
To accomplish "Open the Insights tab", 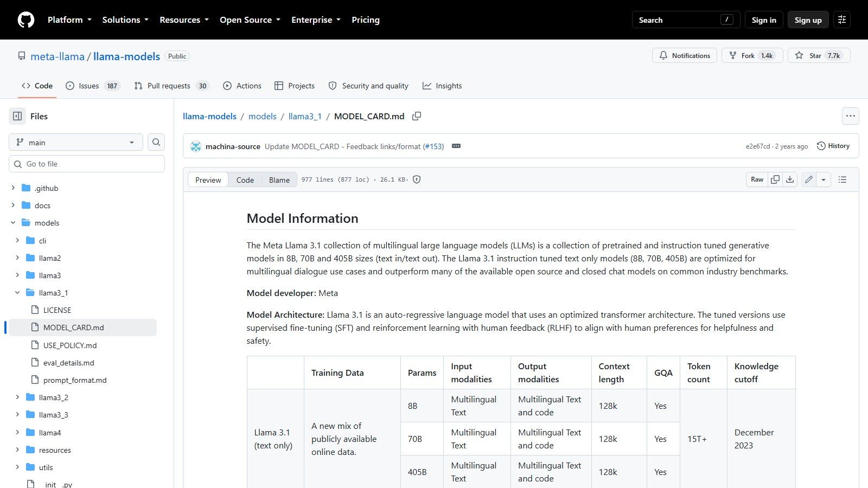I will point(442,86).
